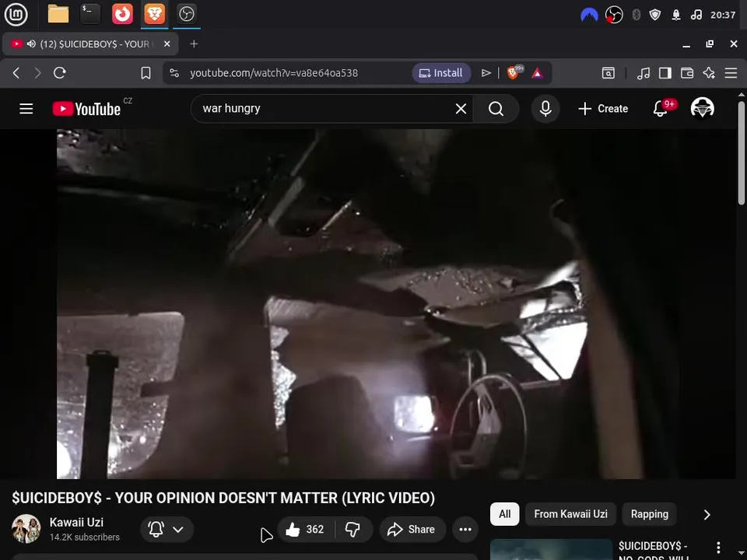The image size is (747, 560).
Task: Install the YouTube app via Install button
Action: coord(440,73)
